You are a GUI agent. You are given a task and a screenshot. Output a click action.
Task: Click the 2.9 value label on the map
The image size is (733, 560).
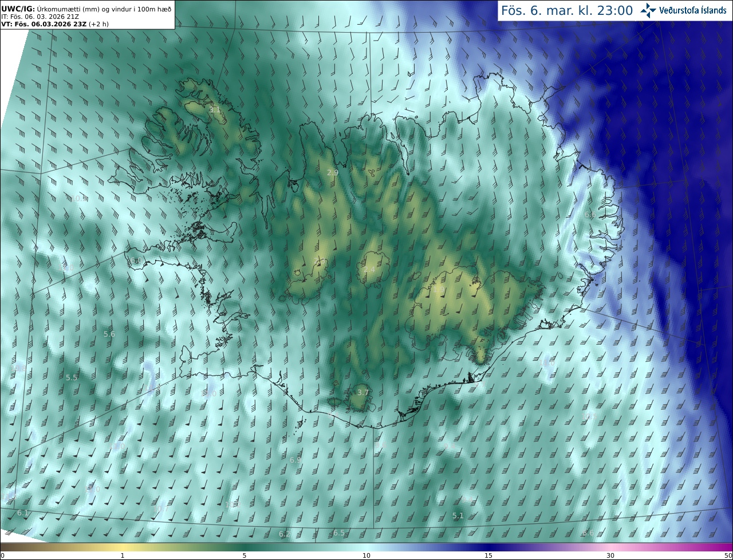(x=333, y=172)
